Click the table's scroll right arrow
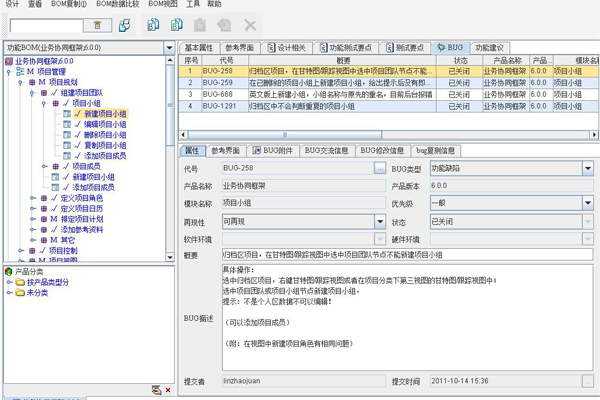The image size is (600, 400). (594, 135)
